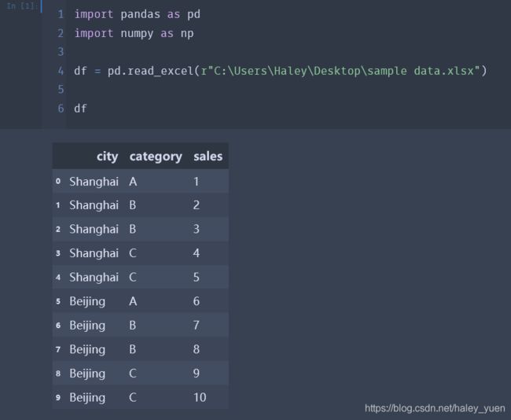
Task: Click line number 3 in the gutter
Action: click(61, 52)
